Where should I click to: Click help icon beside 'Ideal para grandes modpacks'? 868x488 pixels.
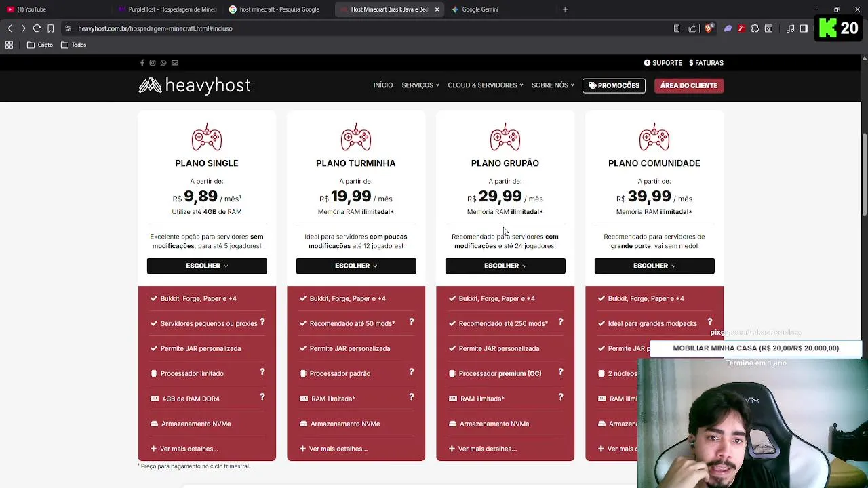(x=710, y=322)
